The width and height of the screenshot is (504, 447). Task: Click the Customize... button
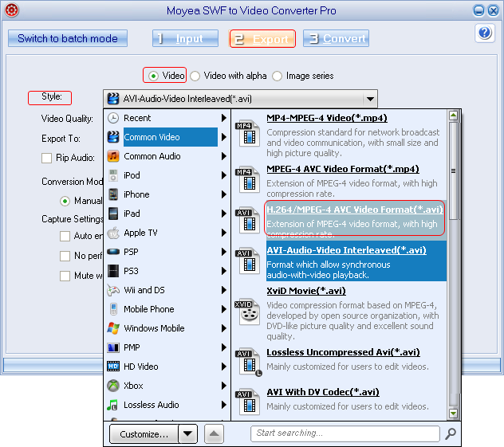144,433
